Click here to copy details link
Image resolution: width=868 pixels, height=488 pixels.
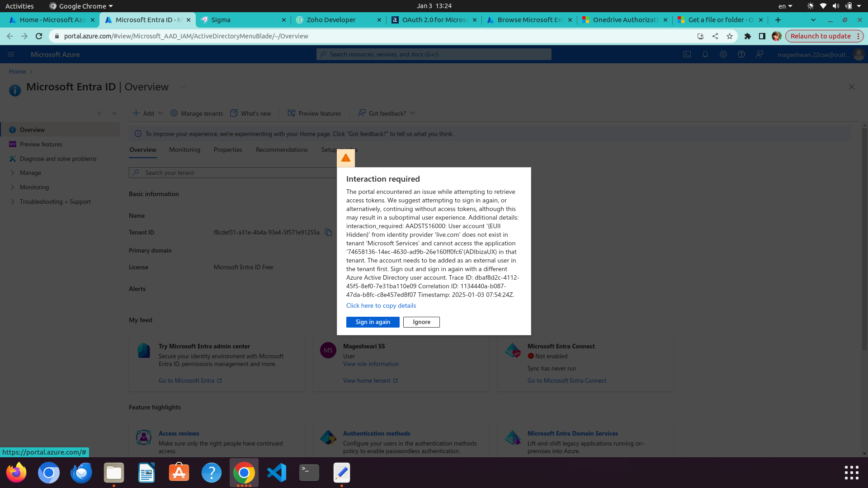381,305
